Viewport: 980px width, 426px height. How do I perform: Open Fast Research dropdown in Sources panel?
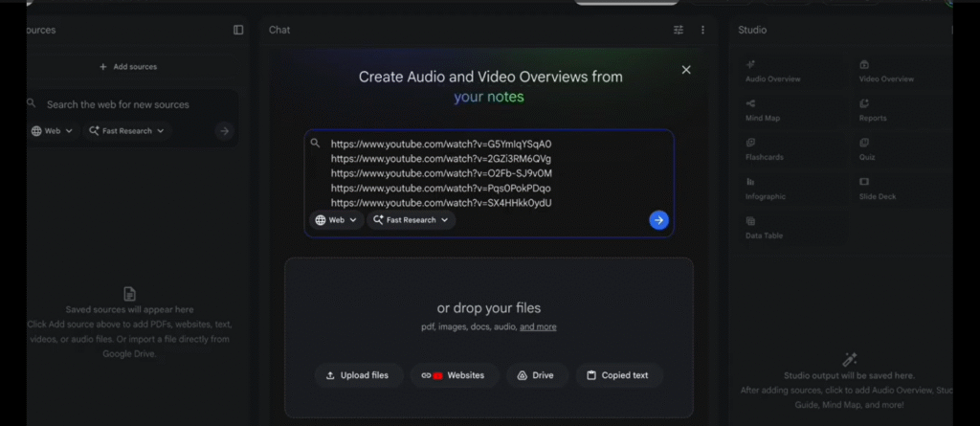tap(126, 131)
